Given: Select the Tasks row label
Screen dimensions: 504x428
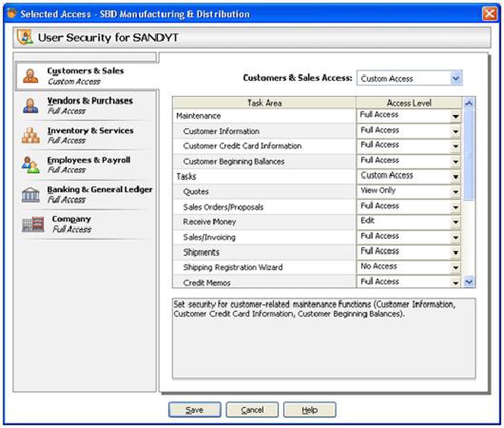Looking at the screenshot, I should click(x=186, y=176).
